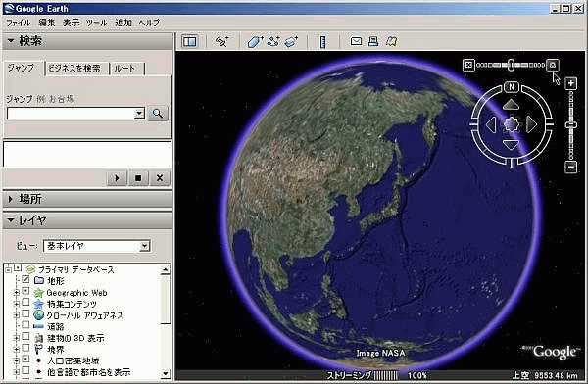Enable the 道路 roads layer checkbox
This screenshot has width=588, height=384.
25,325
